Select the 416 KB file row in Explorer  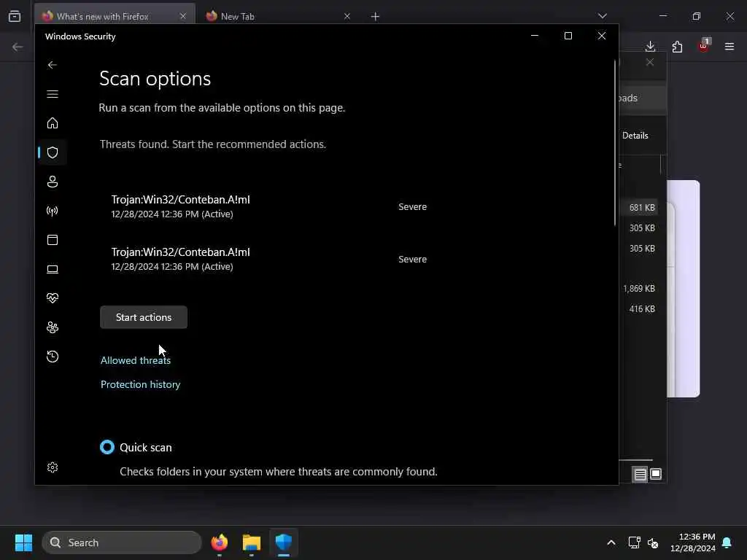[x=638, y=309]
